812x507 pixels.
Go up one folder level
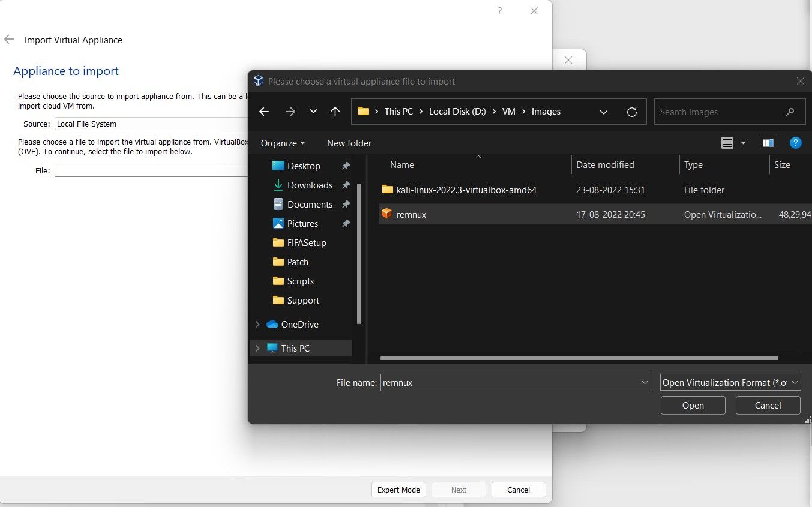point(335,111)
